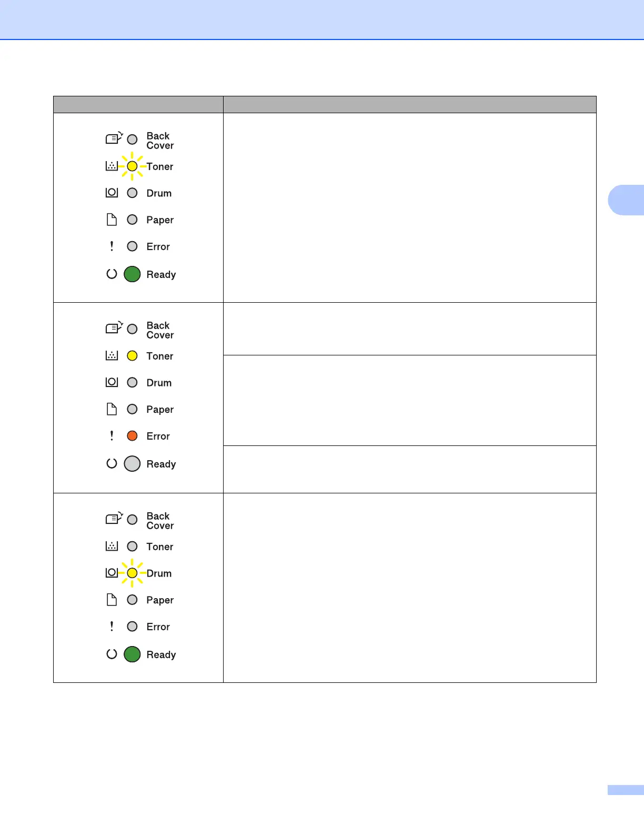Click unlit Paper LED in flashing Toner panel

pyautogui.click(x=132, y=220)
